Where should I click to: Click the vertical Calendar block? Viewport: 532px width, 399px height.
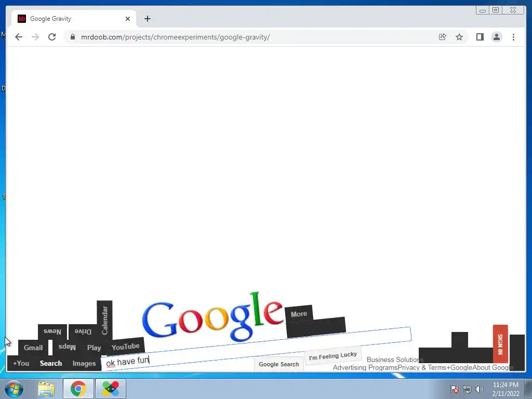[104, 320]
